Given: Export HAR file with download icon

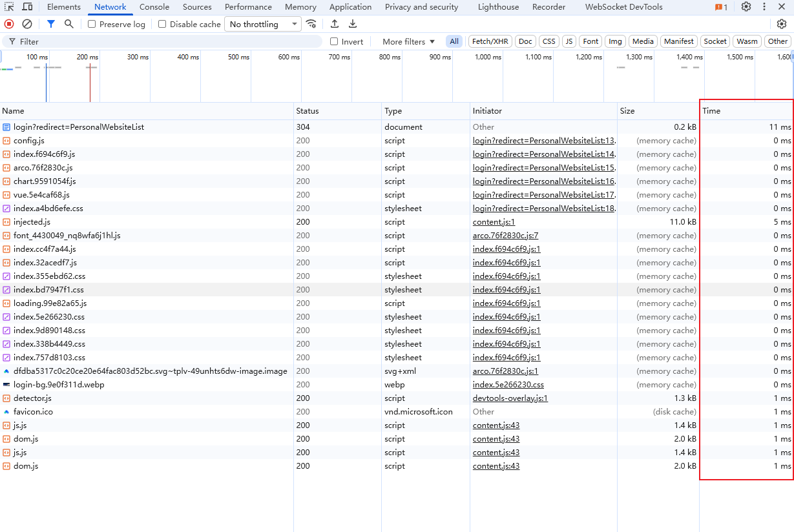Looking at the screenshot, I should [x=353, y=24].
